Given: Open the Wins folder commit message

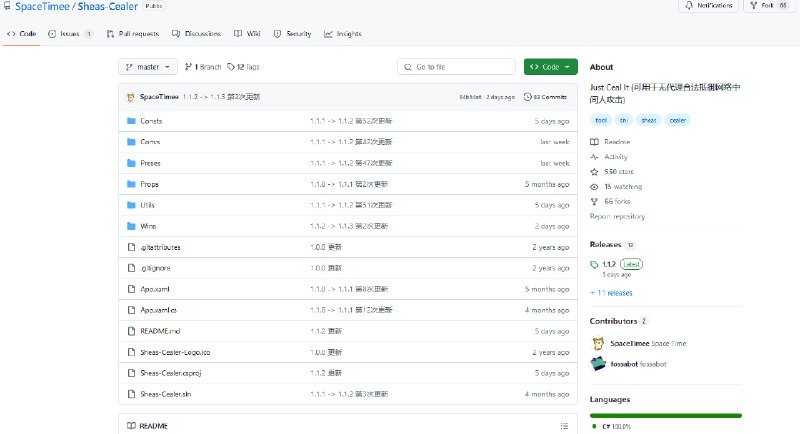Looking at the screenshot, I should coord(349,226).
